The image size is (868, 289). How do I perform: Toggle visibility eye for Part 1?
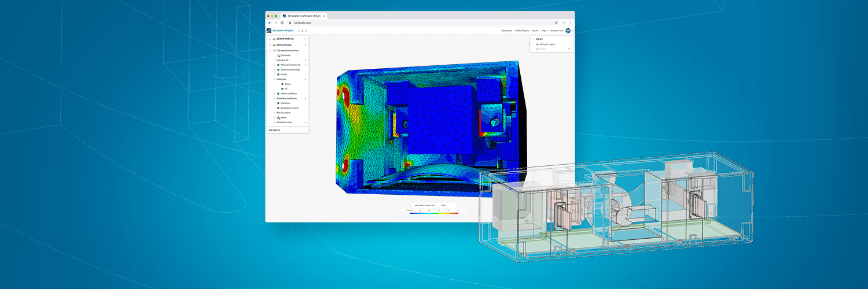(x=569, y=49)
